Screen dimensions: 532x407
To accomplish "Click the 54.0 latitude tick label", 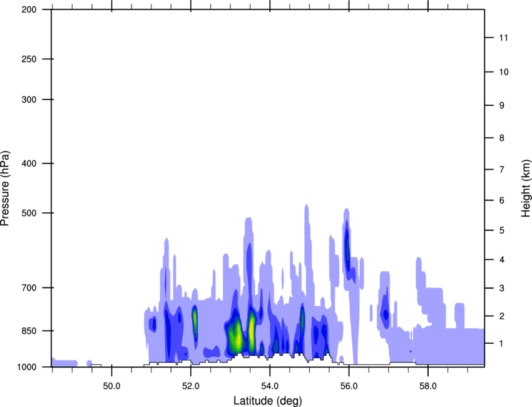I will pos(270,386).
